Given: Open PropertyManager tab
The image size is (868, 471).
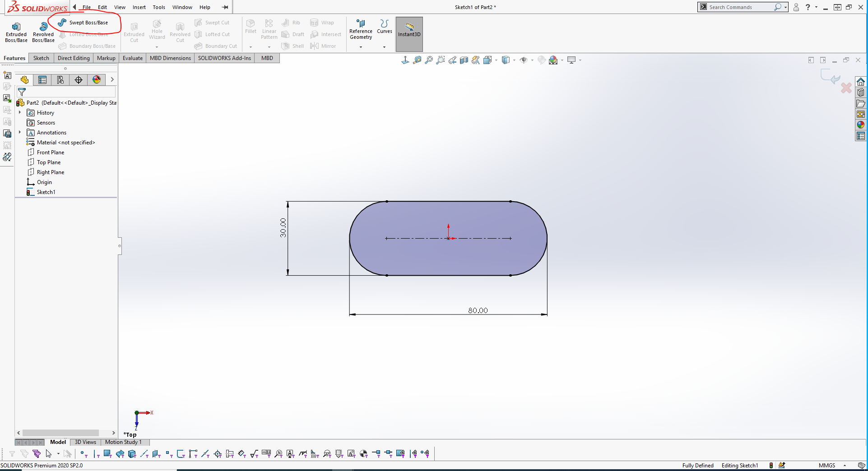Looking at the screenshot, I should coord(42,80).
